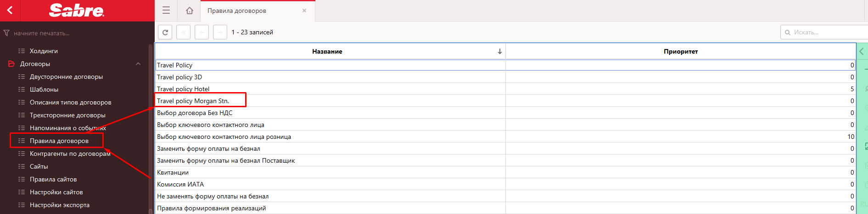Viewport: 868px width, 214px height.
Task: Click the refresh records button
Action: [x=165, y=32]
